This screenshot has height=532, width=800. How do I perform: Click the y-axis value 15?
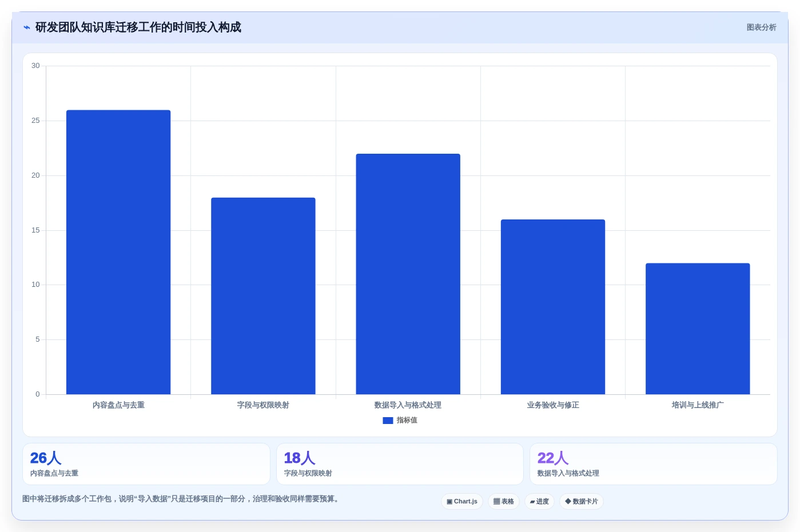(35, 230)
